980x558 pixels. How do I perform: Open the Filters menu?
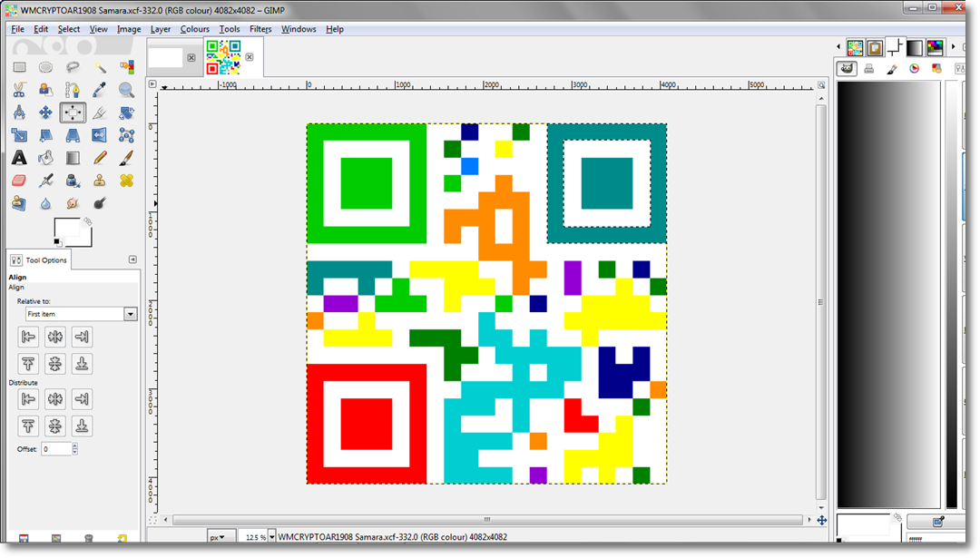[260, 29]
